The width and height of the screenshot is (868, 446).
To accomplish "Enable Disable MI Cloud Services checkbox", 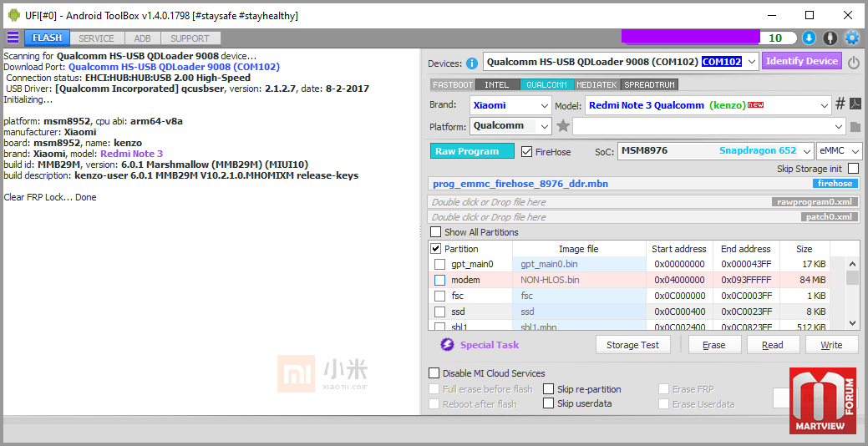I will [x=434, y=373].
